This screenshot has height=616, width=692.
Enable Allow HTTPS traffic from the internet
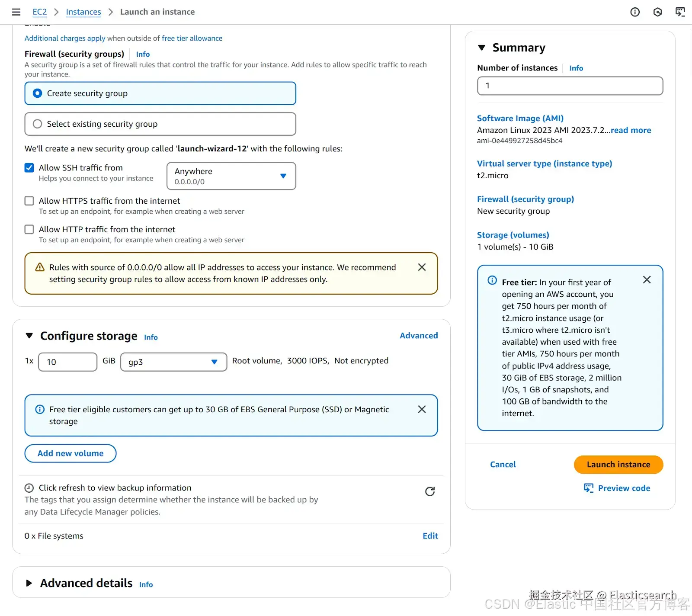[x=29, y=201]
